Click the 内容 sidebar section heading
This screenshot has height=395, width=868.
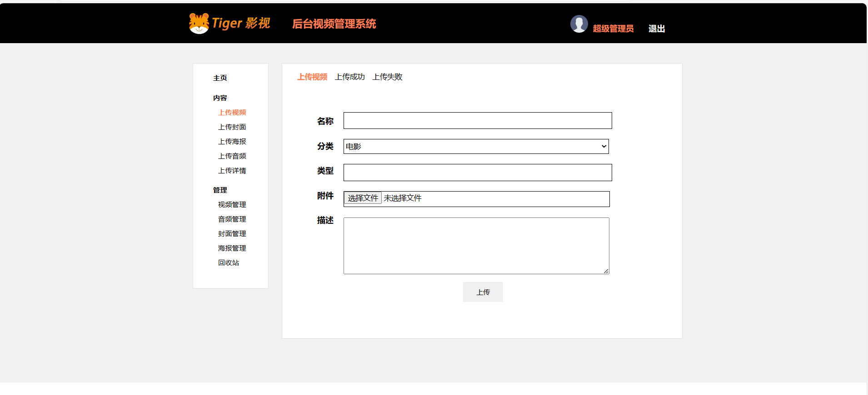[x=220, y=98]
